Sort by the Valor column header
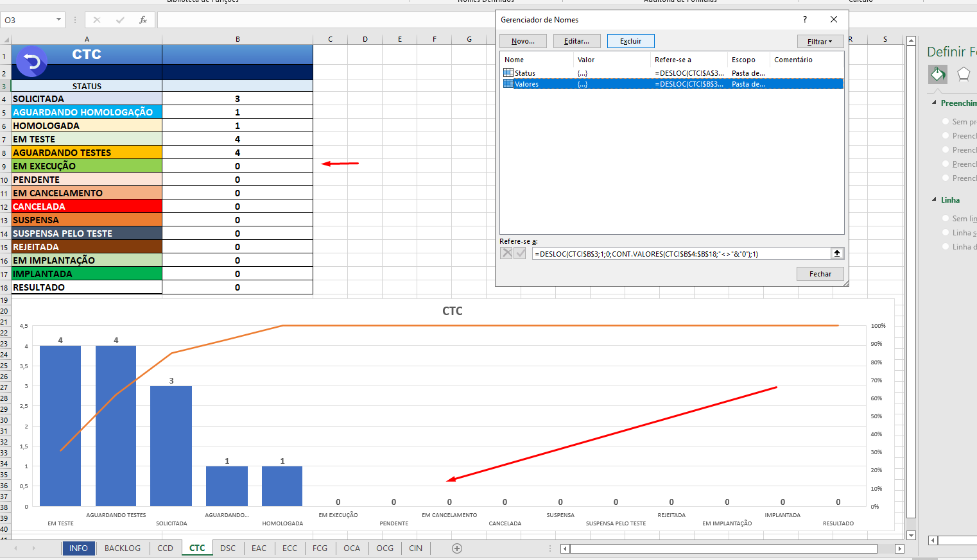Image resolution: width=977 pixels, height=560 pixels. 612,60
